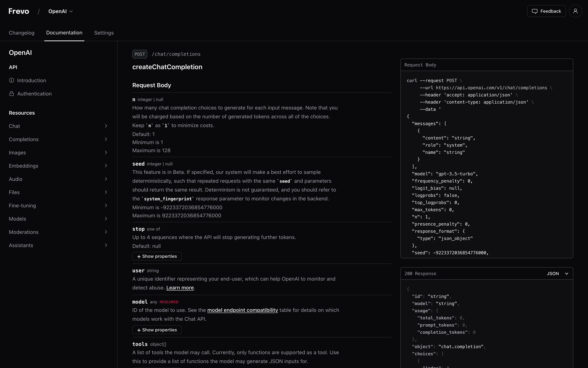Expand the Files resource chevron
This screenshot has height=368, width=588.
coord(106,192)
